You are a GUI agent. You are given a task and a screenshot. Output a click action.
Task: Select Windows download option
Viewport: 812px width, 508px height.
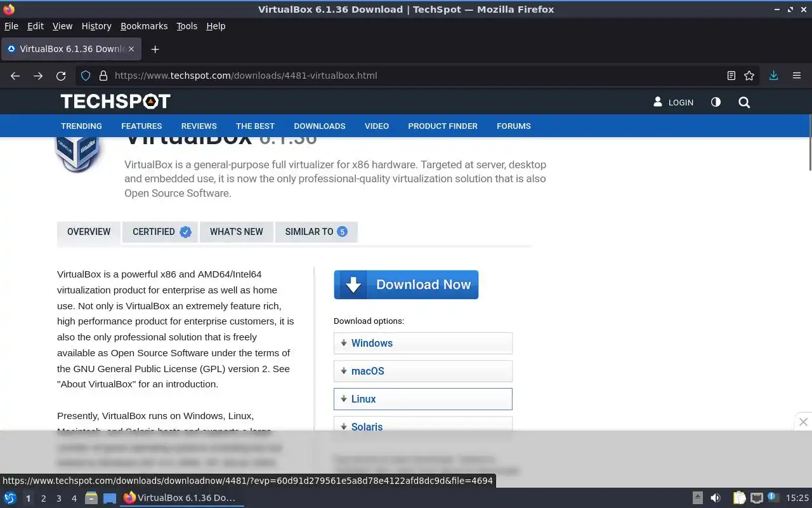(x=423, y=343)
